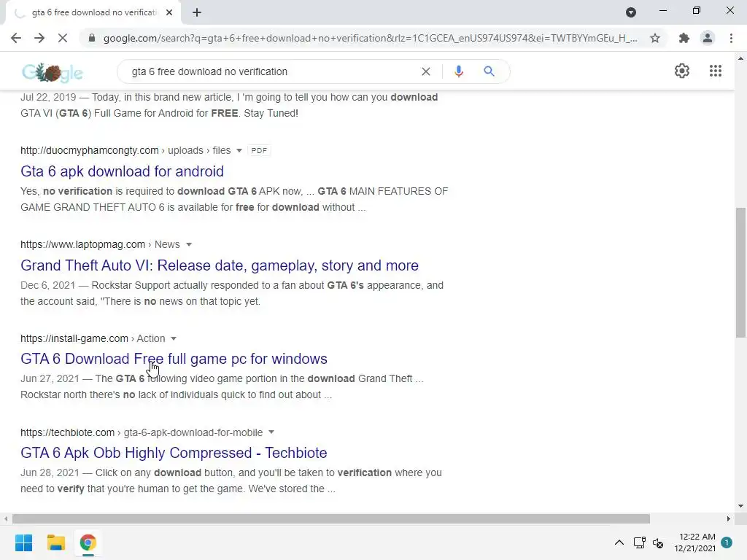The height and width of the screenshot is (560, 747).
Task: Open GTA 6 Apk Obb Highly Compressed link
Action: click(x=174, y=452)
